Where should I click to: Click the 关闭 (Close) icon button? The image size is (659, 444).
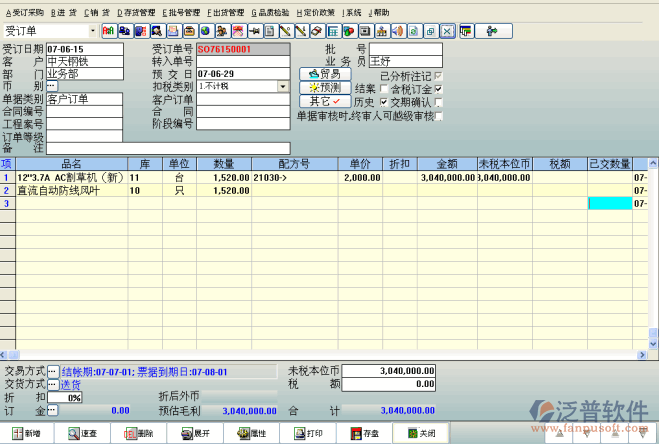click(x=421, y=434)
